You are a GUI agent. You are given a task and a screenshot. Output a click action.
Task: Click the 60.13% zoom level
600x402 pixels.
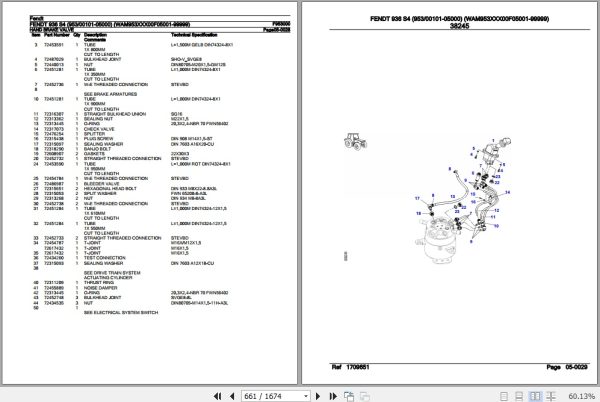pyautogui.click(x=581, y=396)
